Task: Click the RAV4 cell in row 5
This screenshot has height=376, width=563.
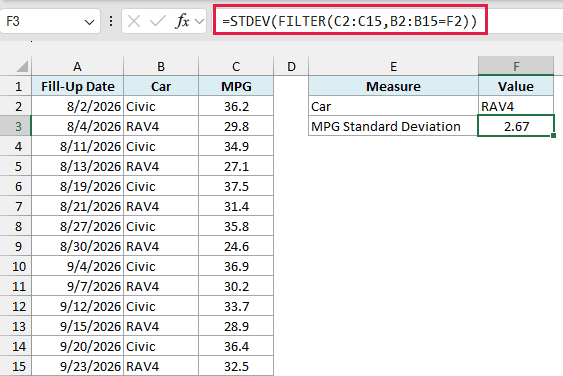Action: click(161, 166)
